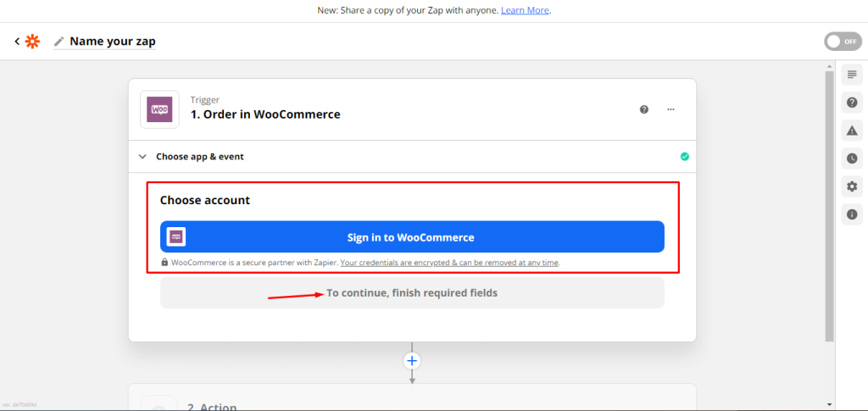Screen dimensions: 868x411
Task: Click the '1. Order in WooCommerce' title
Action: click(265, 115)
